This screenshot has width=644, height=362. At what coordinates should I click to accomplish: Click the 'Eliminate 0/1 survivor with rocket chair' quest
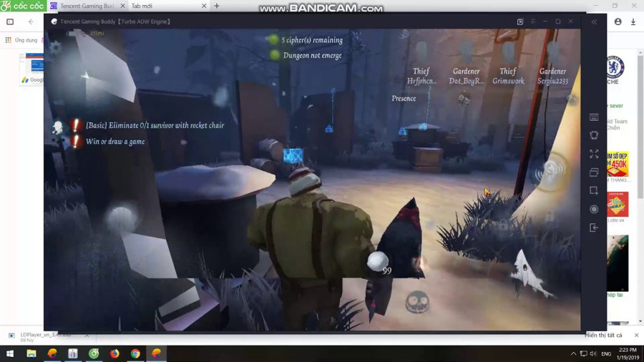155,125
